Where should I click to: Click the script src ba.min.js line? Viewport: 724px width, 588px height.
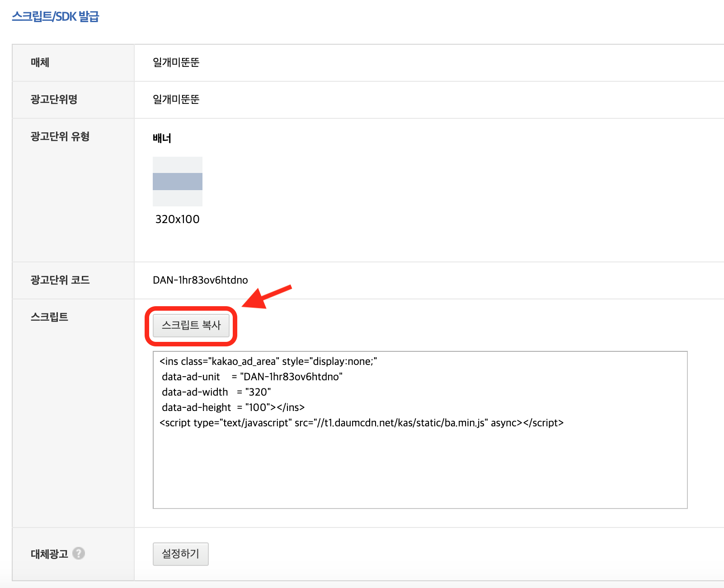[x=362, y=423]
